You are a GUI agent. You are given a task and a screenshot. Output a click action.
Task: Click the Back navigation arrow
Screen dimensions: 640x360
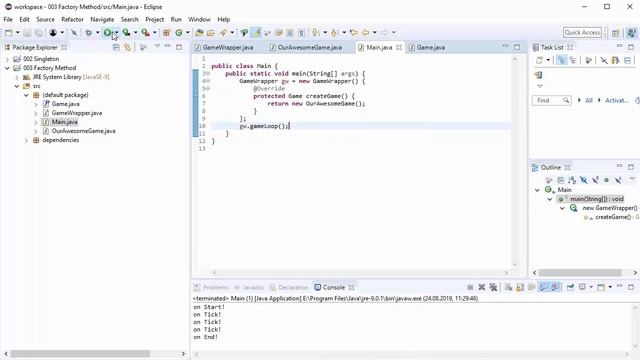(365, 33)
